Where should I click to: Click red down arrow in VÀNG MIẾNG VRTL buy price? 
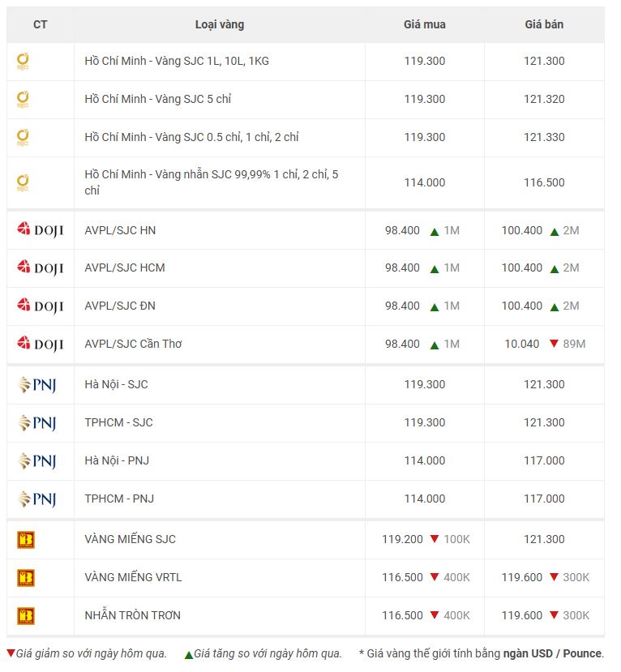click(435, 577)
